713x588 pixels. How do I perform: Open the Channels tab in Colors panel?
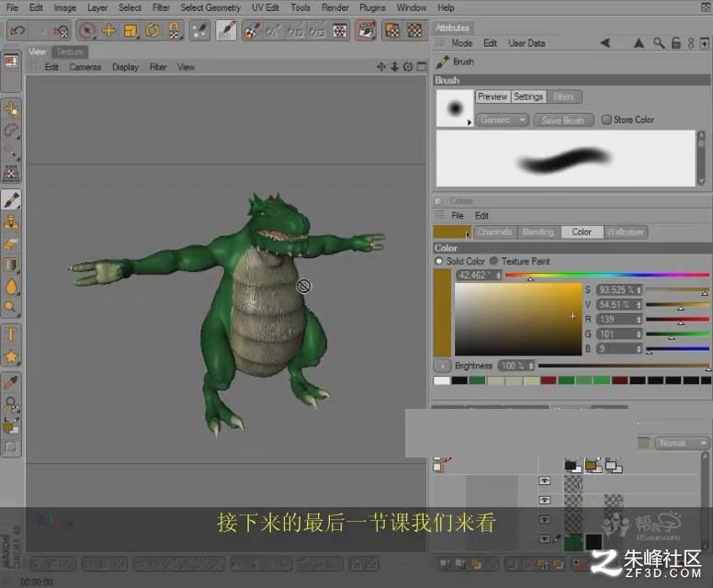(x=494, y=232)
